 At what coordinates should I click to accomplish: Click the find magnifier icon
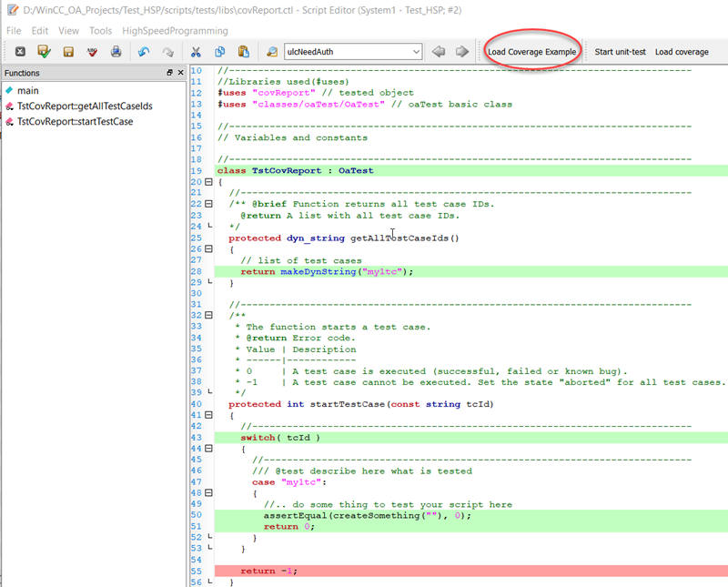pos(271,52)
